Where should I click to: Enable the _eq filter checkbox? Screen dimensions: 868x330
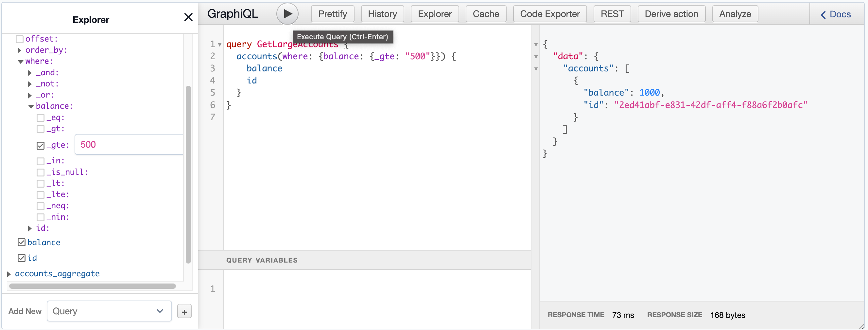[41, 118]
